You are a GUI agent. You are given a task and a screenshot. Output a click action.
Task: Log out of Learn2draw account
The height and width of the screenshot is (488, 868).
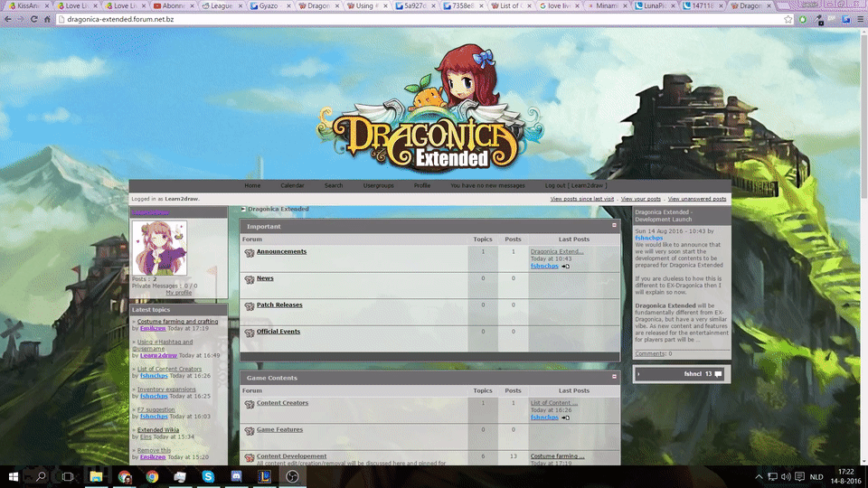576,186
